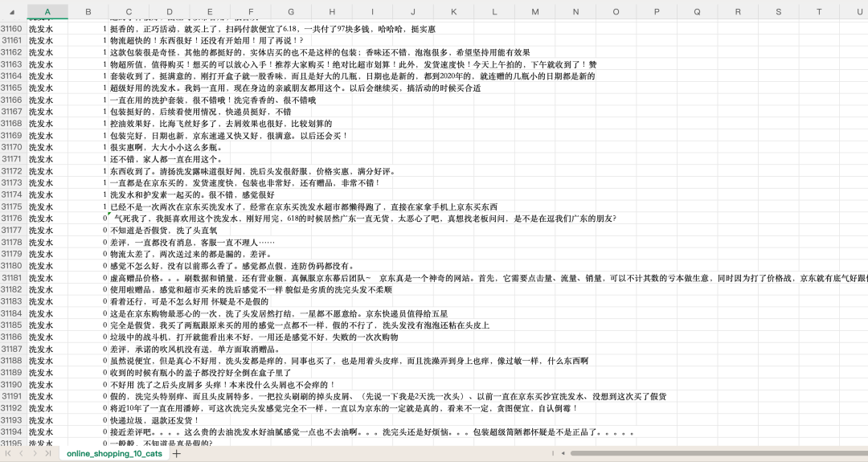Click the '还不错，家人都一直在用这个' cell
The image size is (868, 462).
pos(166,159)
